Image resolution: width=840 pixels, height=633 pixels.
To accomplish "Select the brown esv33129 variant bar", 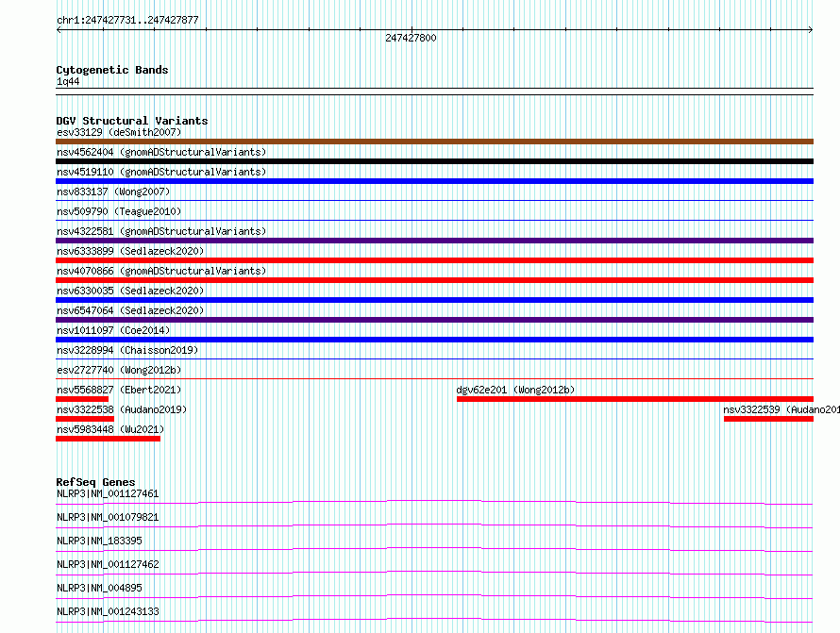I will pos(434,142).
